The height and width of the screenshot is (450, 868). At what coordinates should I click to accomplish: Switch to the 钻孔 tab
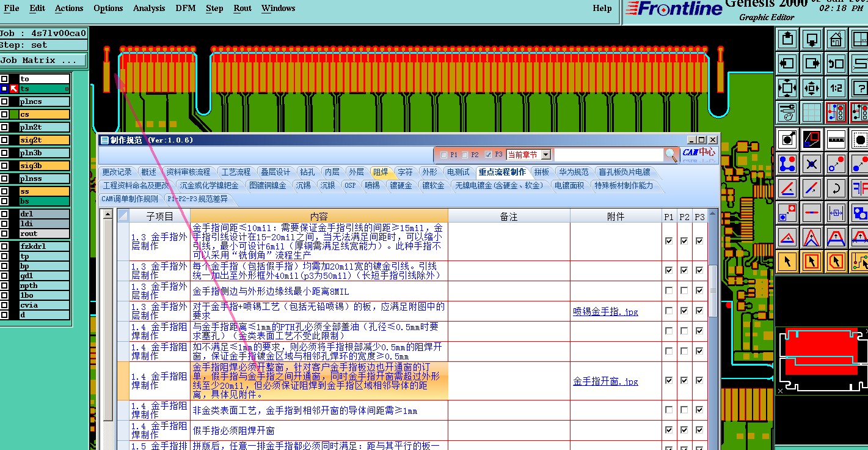(308, 172)
